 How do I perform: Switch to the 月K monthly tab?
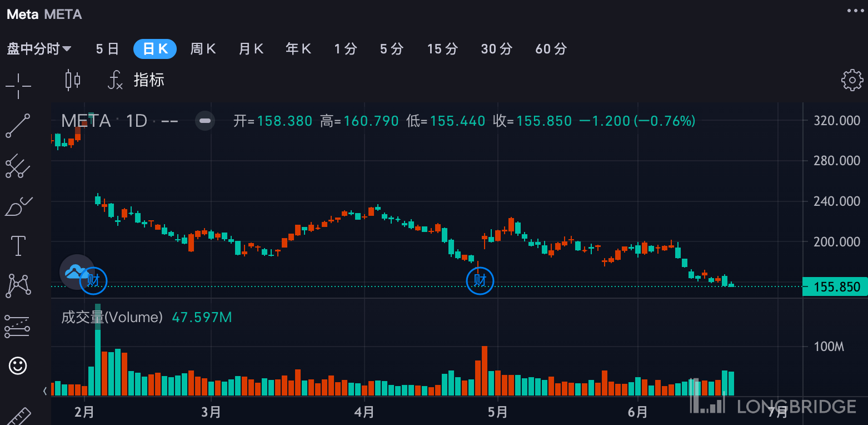[251, 49]
